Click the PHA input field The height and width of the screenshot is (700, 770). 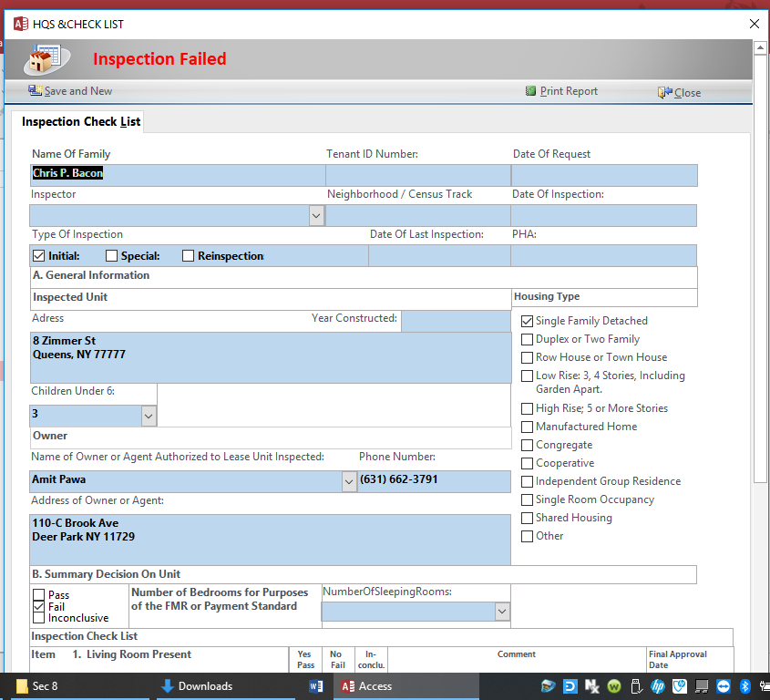pos(603,256)
